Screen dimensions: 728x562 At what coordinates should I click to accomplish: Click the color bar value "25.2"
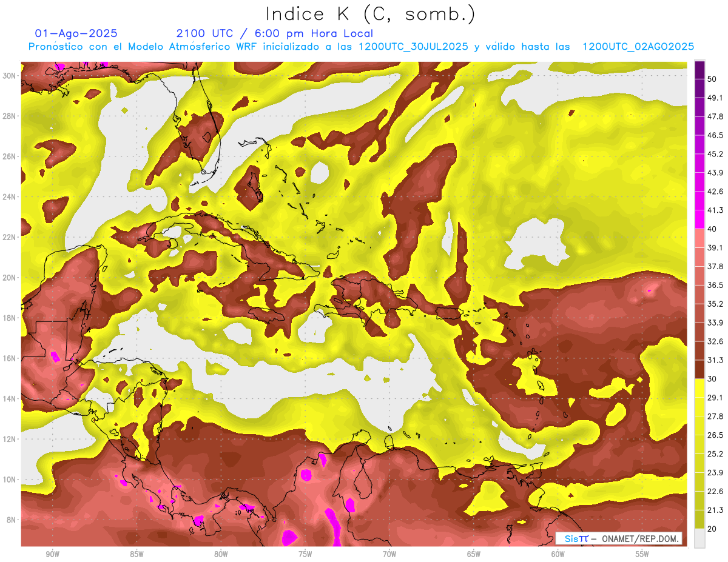pos(715,454)
